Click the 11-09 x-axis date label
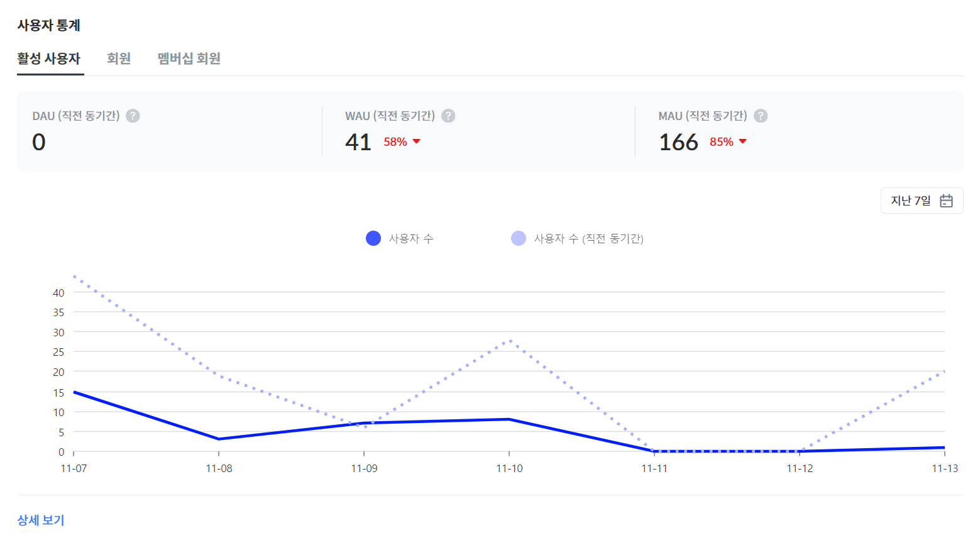The image size is (980, 550). (364, 468)
